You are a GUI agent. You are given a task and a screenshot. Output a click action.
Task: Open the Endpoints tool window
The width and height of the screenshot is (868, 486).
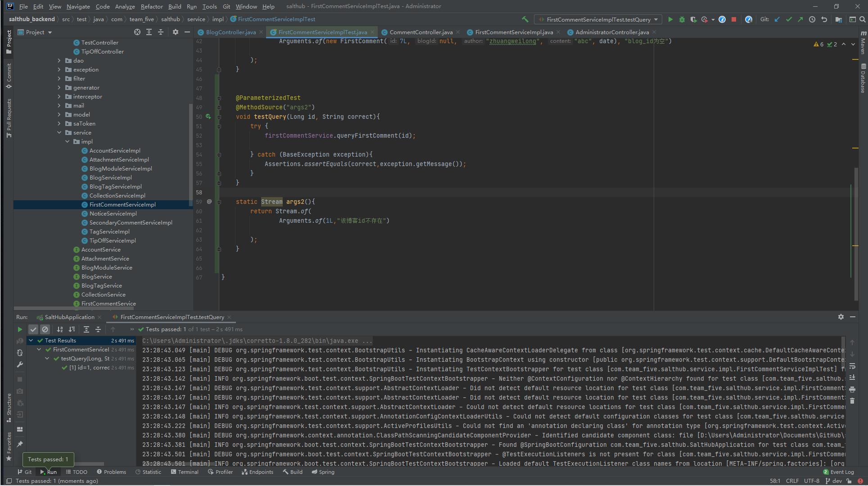coord(258,472)
